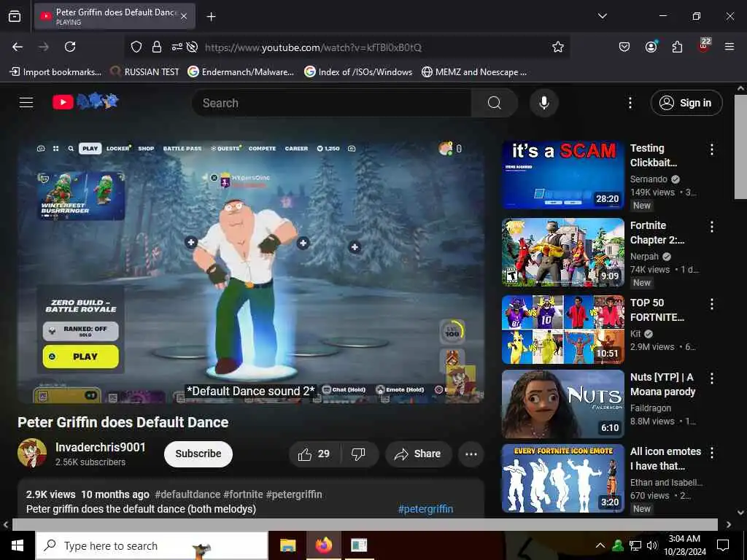Open the RUSSIAN TEST bookmark
Viewport: 747px width, 560px height.
[x=145, y=72]
